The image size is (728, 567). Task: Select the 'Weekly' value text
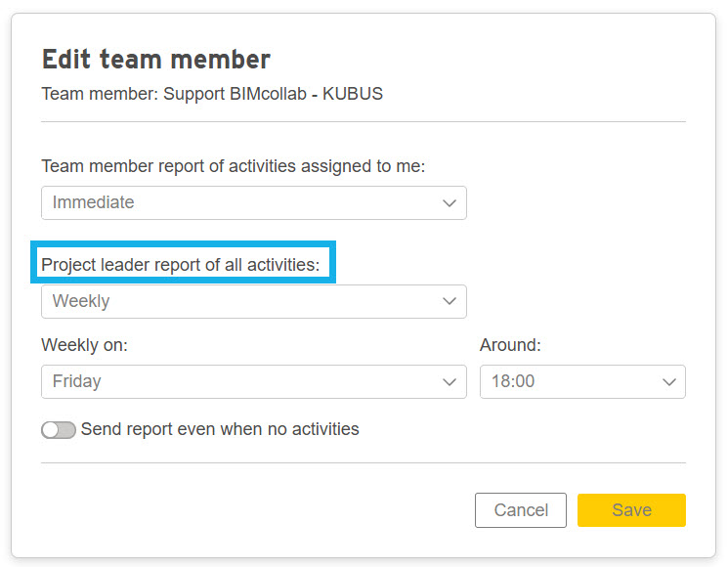tap(81, 301)
